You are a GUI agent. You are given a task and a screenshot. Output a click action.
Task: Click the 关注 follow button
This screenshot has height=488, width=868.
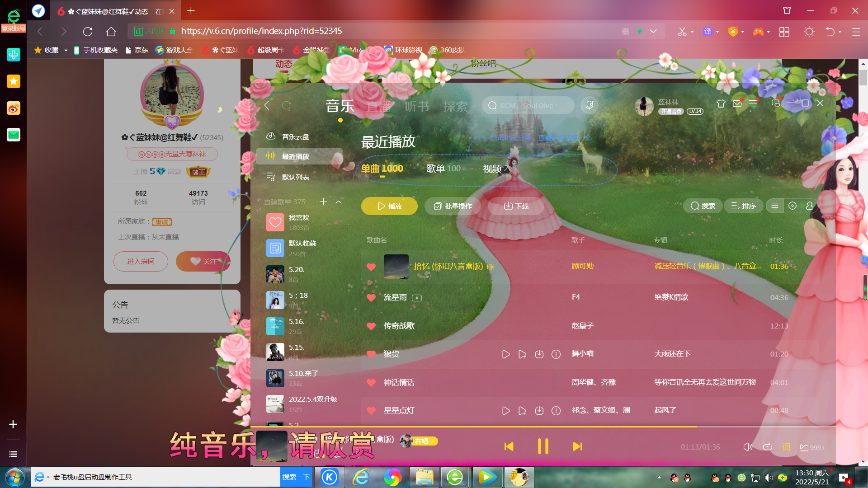click(x=203, y=261)
